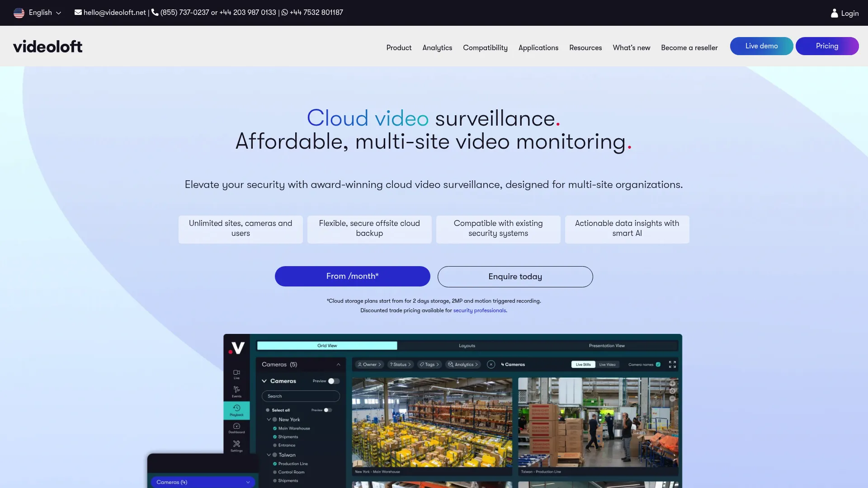Switch to the Layouts tab
868x488 pixels.
467,346
